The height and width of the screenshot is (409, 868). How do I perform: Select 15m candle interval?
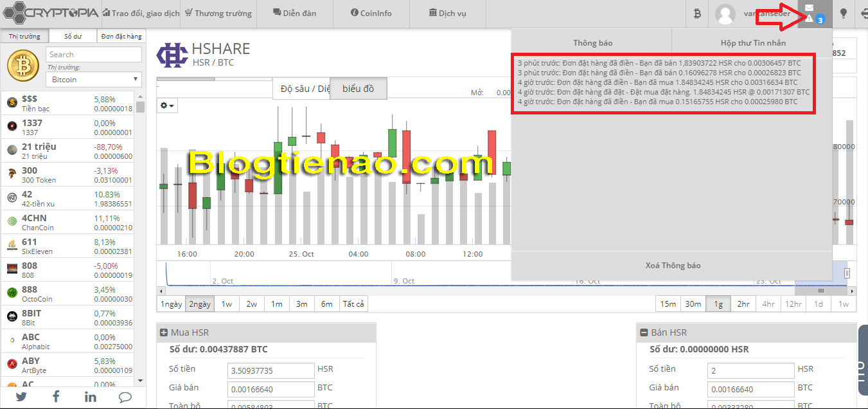668,304
